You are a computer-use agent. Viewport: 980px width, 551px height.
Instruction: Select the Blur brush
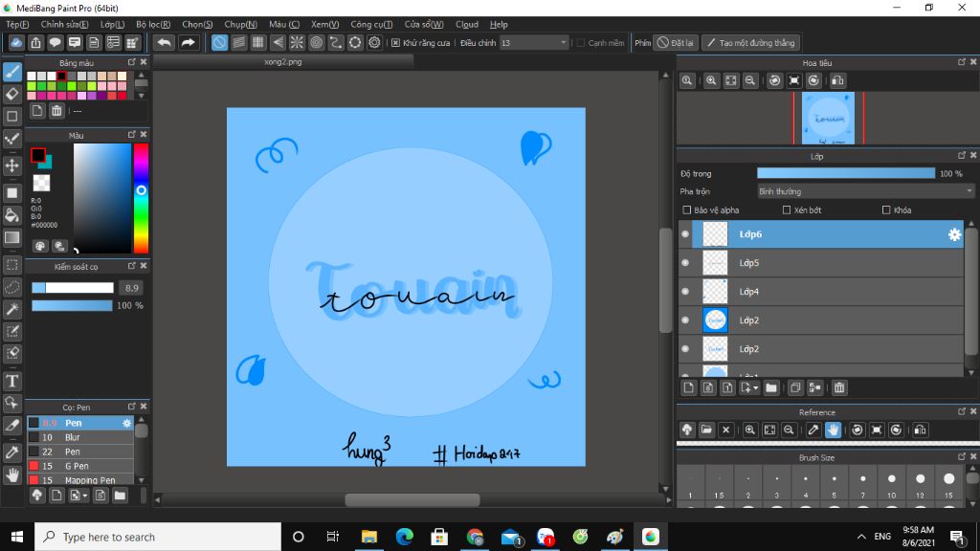click(80, 437)
